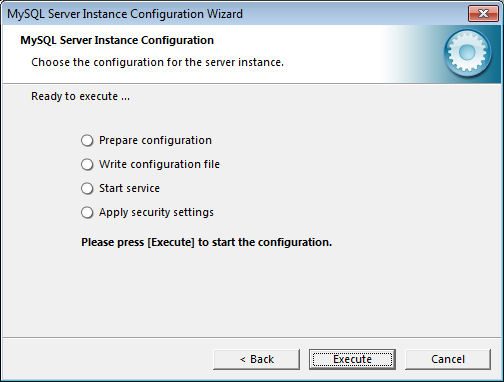Select the Apply security settings step circle

87,212
